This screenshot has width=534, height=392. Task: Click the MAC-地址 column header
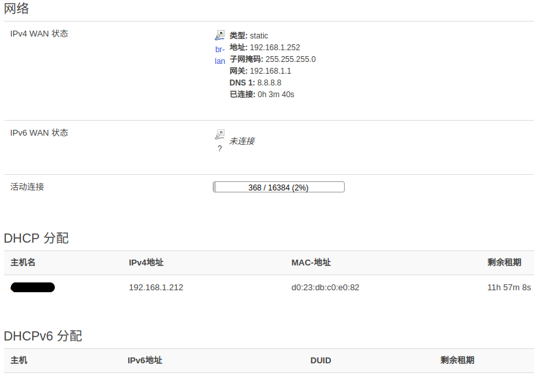(311, 263)
